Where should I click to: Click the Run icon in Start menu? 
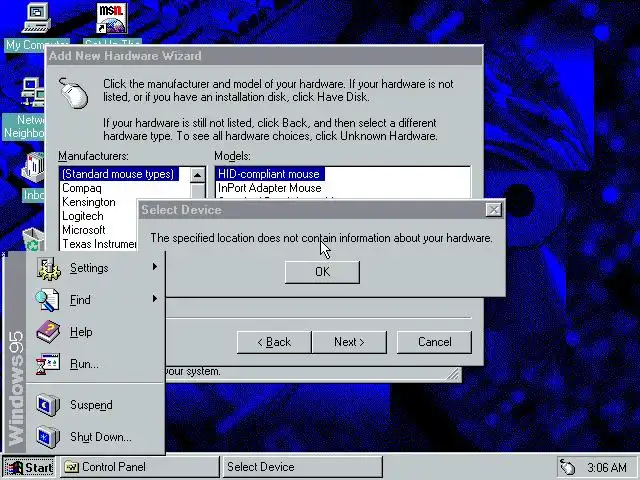[48, 364]
